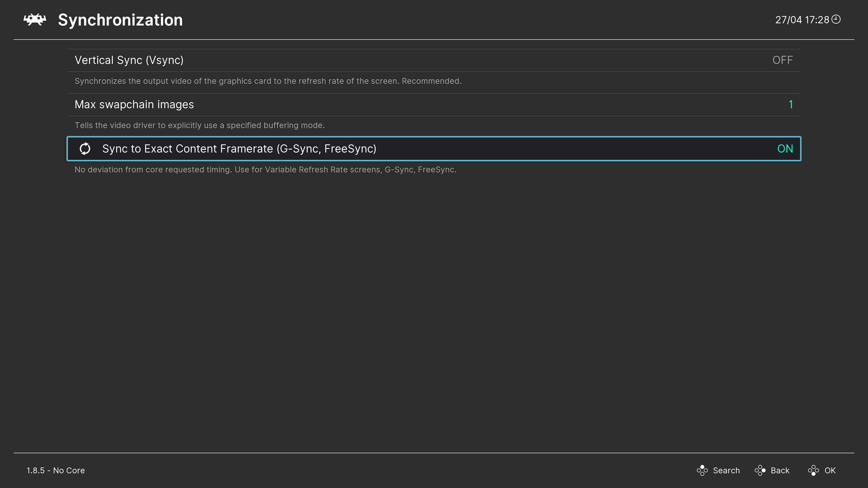This screenshot has width=868, height=488.
Task: Select the Max swapchain images row
Action: (x=434, y=104)
